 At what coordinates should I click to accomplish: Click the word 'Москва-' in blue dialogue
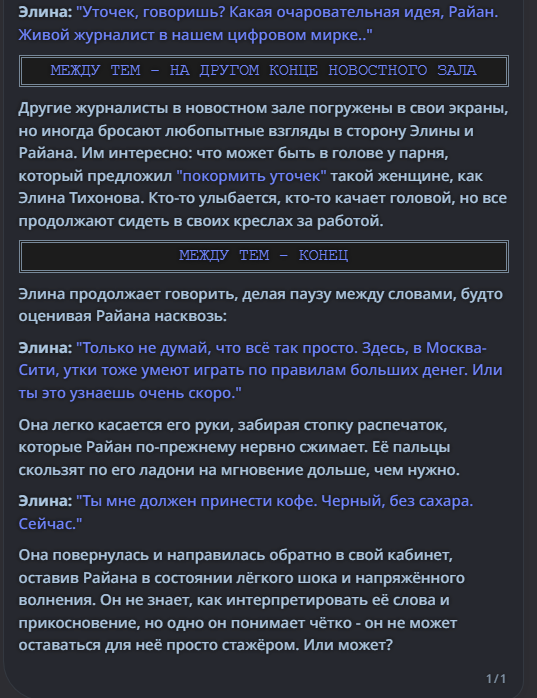tap(456, 348)
